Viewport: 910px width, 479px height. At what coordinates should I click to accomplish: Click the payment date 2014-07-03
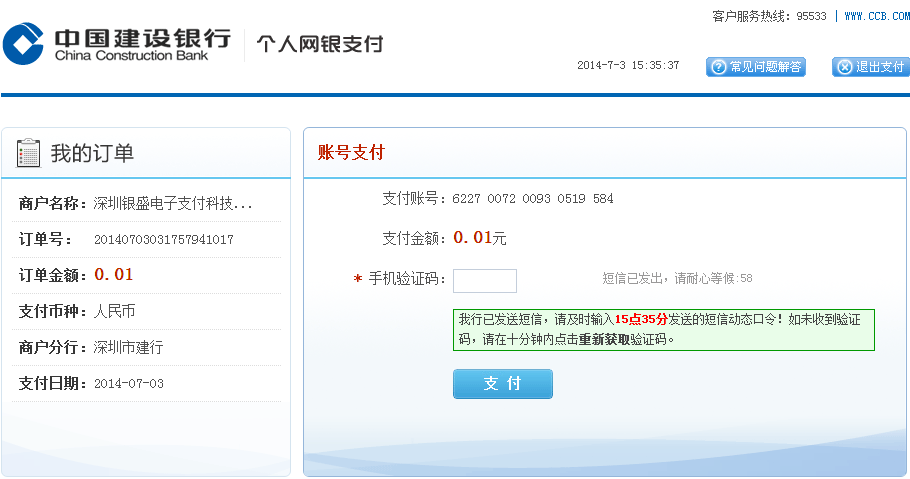click(129, 383)
